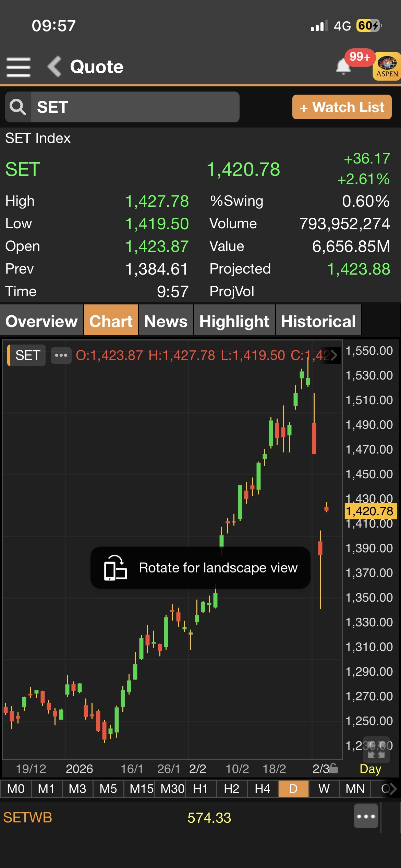Open chart series options ellipsis

coord(61,355)
